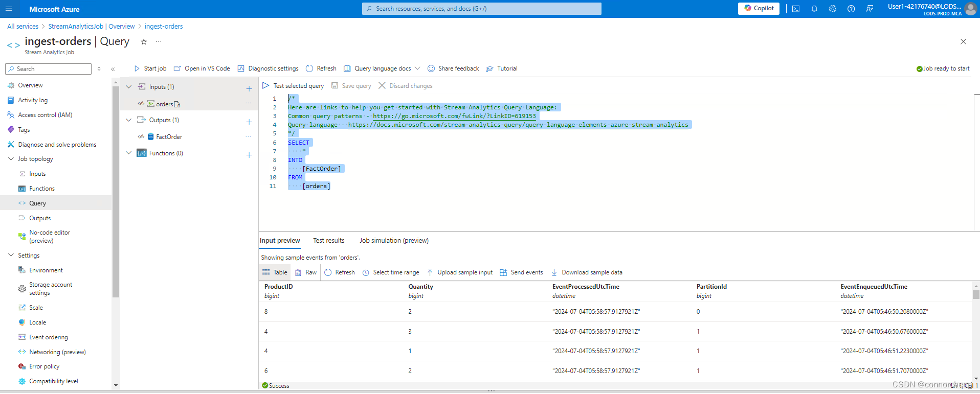The width and height of the screenshot is (980, 394).
Task: Collapse the Inputs (1) tree node
Action: pos(129,87)
